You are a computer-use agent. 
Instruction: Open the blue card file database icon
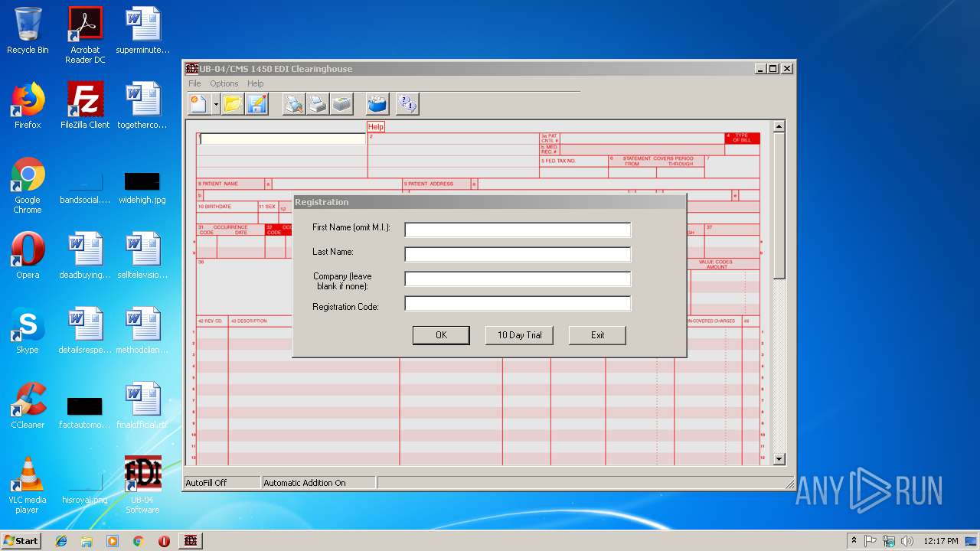pyautogui.click(x=377, y=104)
